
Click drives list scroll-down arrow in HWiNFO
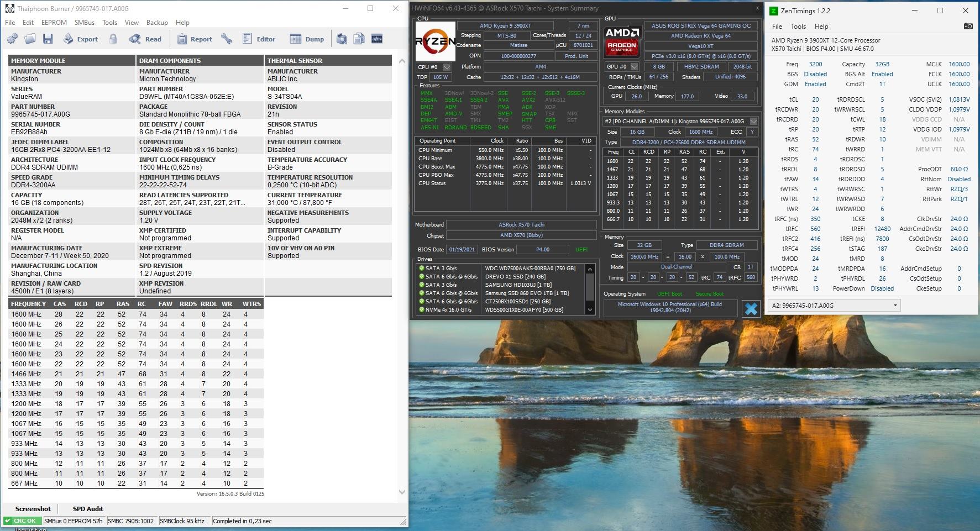coord(590,310)
